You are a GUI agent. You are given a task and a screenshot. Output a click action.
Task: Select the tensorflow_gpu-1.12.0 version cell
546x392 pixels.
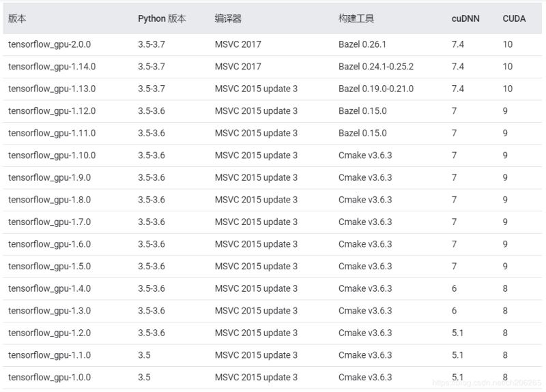pos(52,111)
